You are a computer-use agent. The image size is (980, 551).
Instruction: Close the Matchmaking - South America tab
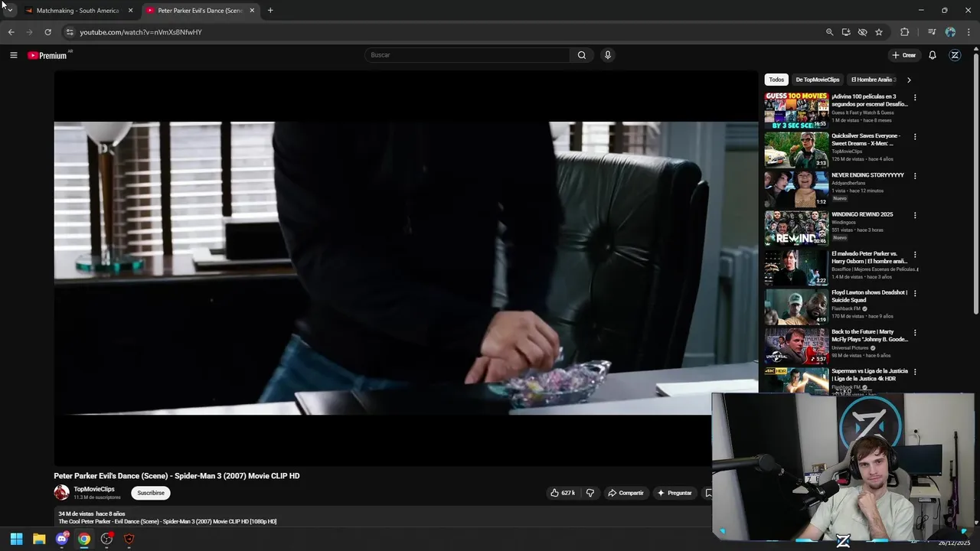click(130, 11)
